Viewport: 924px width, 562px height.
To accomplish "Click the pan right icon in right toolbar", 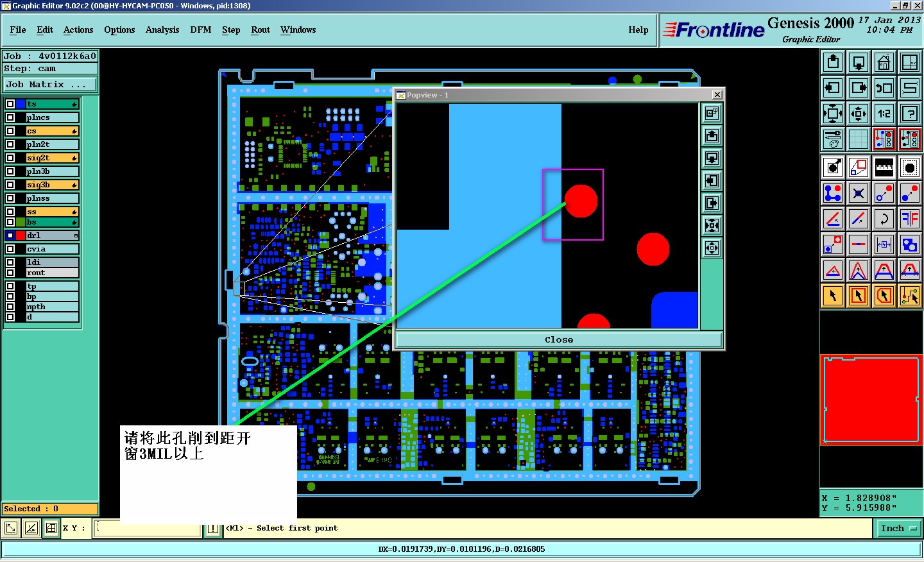I will click(859, 88).
